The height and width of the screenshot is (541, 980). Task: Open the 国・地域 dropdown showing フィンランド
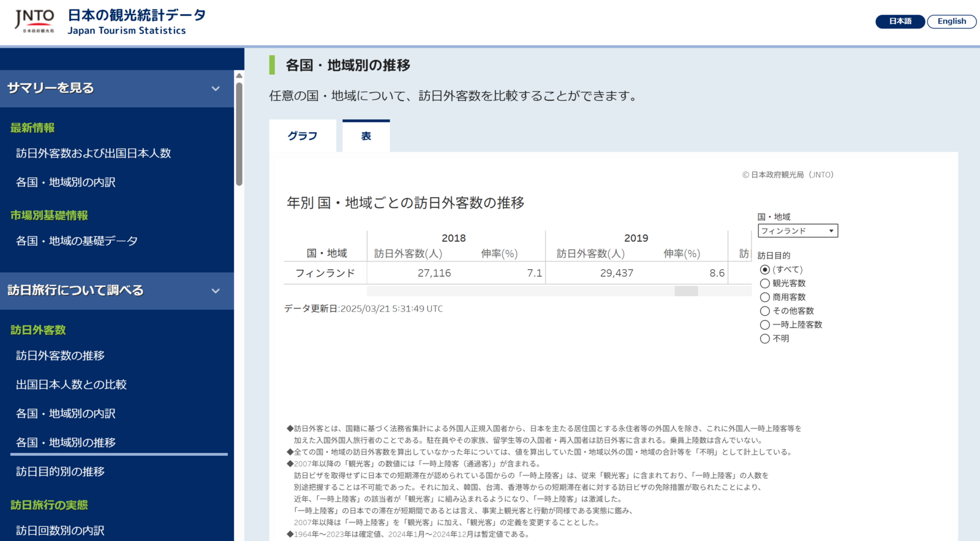point(797,231)
